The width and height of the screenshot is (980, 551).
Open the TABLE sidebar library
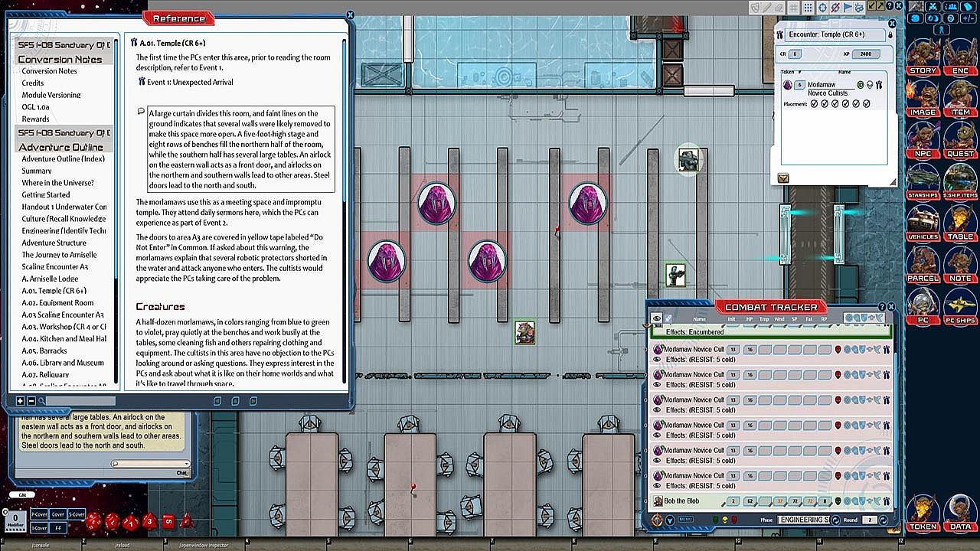coord(960,222)
